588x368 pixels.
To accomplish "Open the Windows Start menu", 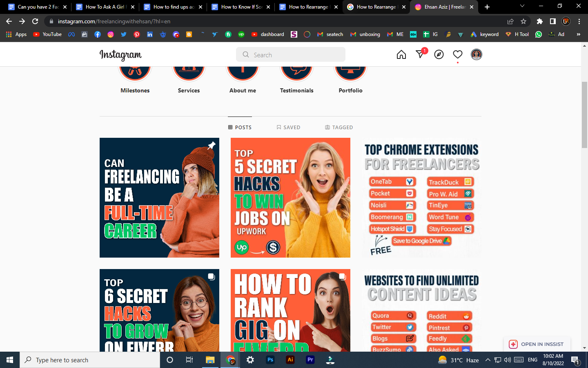I will pos(10,360).
